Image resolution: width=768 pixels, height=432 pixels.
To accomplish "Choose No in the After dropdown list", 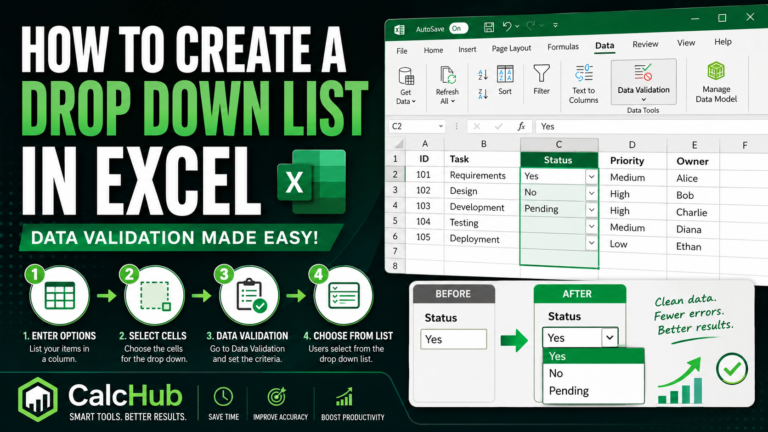I will [594, 373].
